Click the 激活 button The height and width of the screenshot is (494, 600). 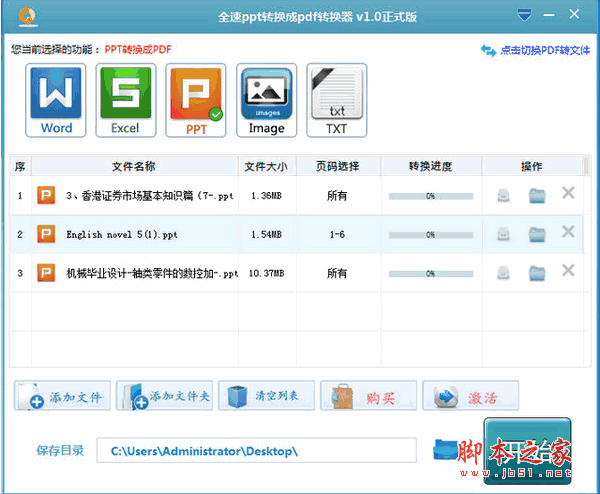[471, 396]
